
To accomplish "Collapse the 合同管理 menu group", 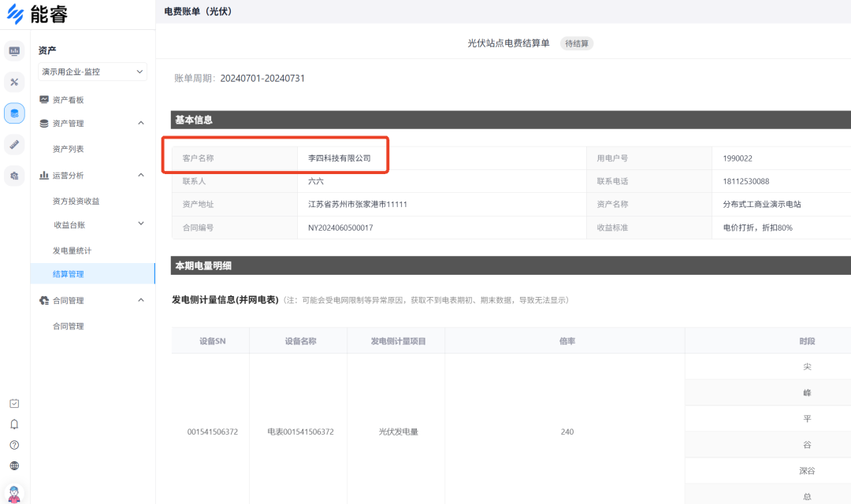I will point(141,300).
